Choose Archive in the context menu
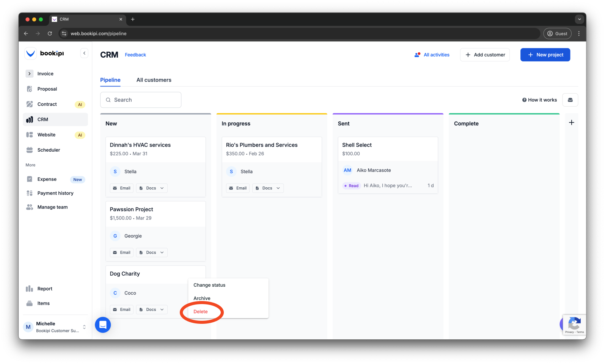This screenshot has width=605, height=364. click(202, 298)
